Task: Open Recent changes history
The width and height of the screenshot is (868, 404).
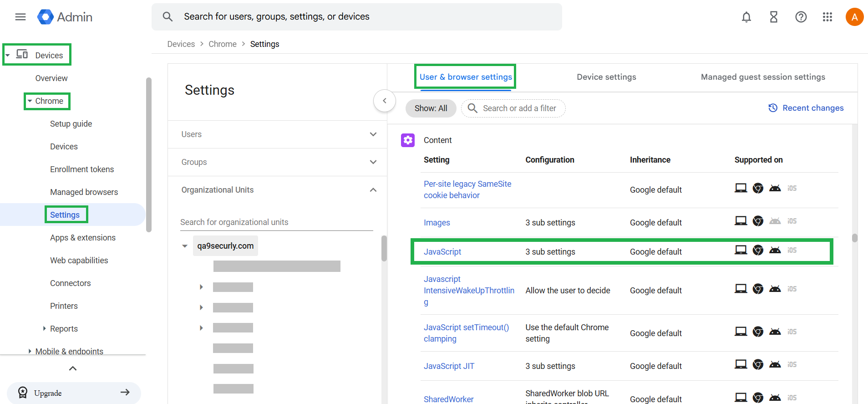Action: pyautogui.click(x=806, y=108)
